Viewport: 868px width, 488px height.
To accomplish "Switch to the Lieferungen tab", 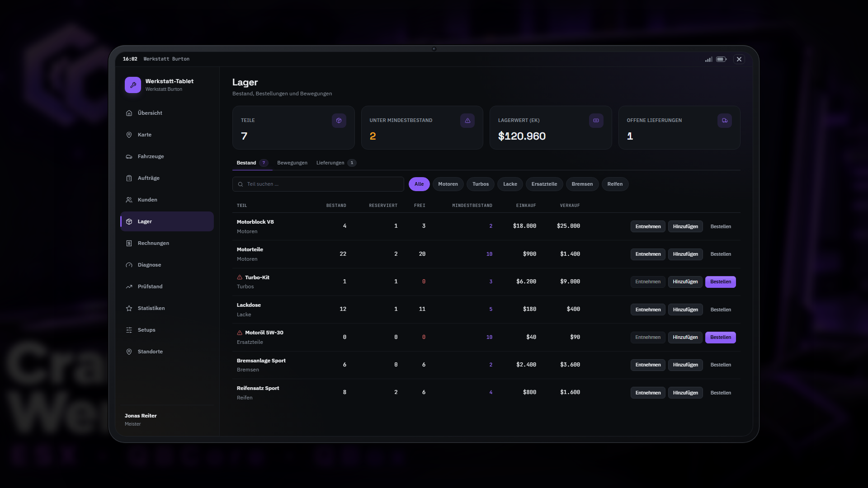I will [x=336, y=163].
